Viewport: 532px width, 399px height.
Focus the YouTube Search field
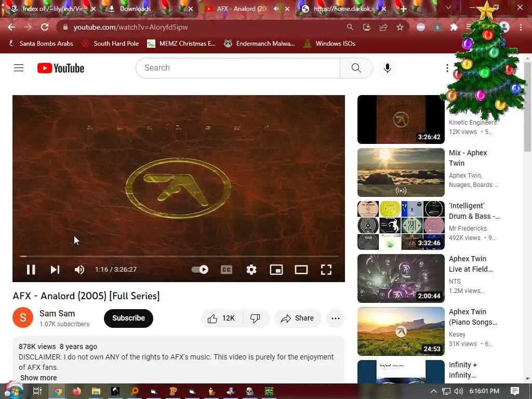point(238,68)
